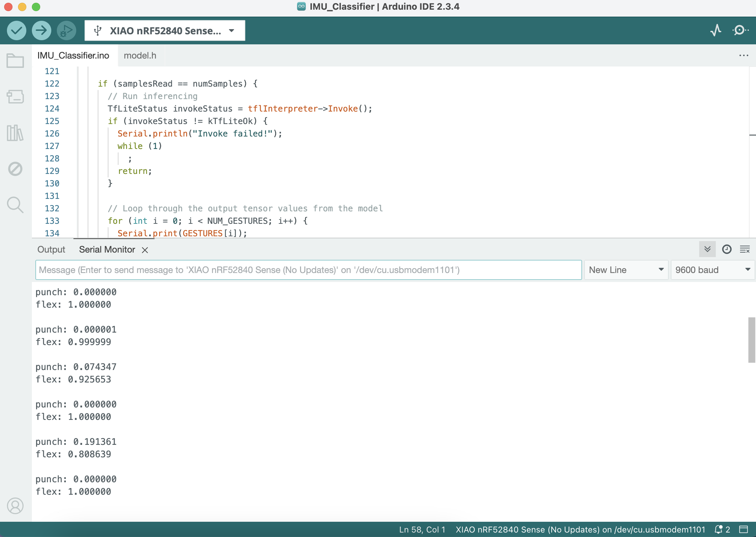Change line ending from New Line
This screenshot has height=537, width=756.
(x=626, y=270)
